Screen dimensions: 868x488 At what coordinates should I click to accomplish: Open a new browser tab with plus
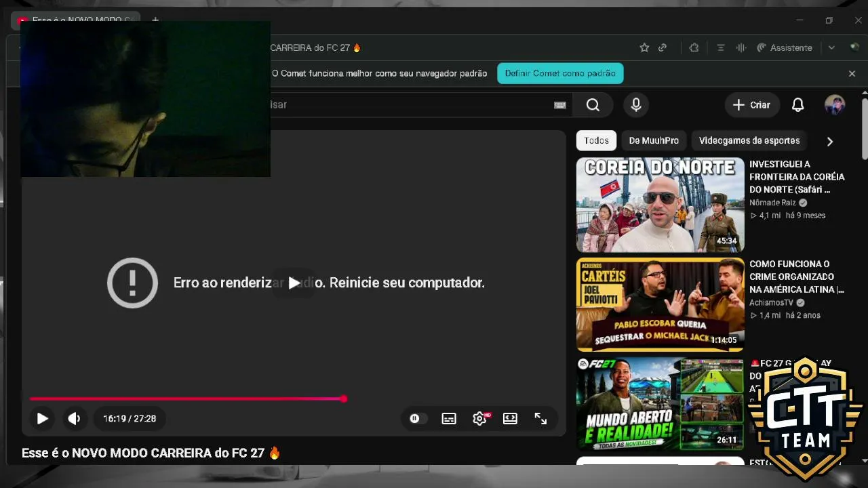pyautogui.click(x=155, y=20)
